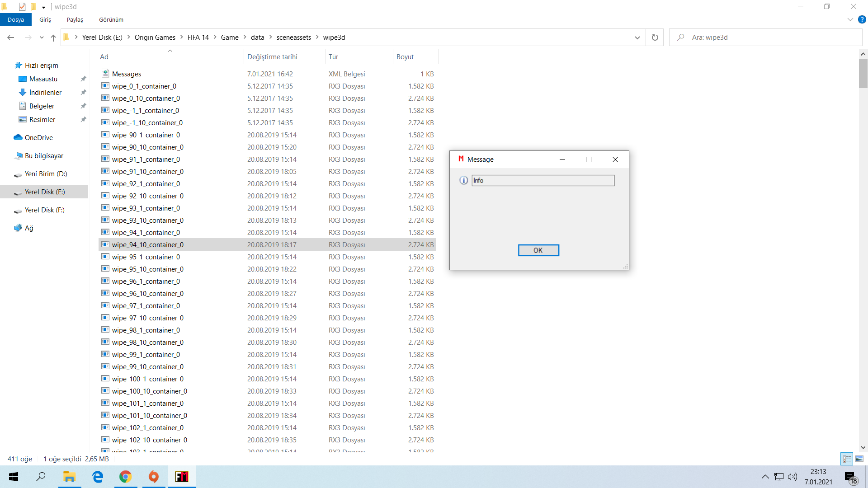This screenshot has width=868, height=488.
Task: Switch to large icons view
Action: 859,459
